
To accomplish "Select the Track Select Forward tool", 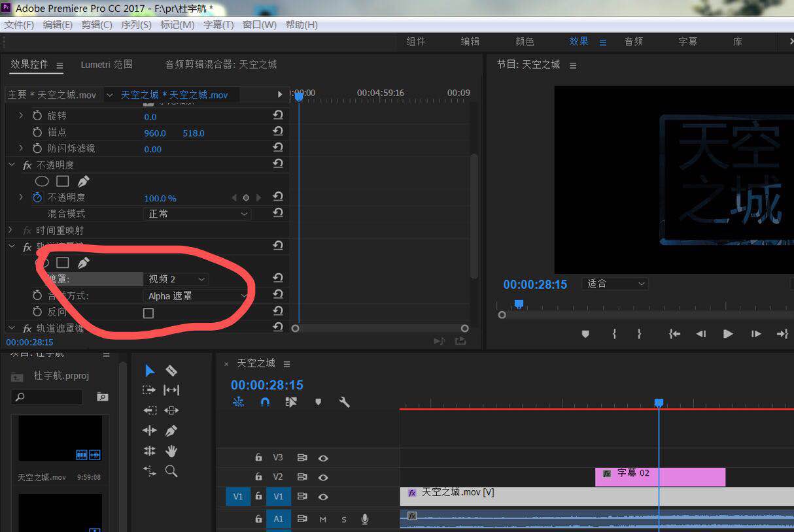I will coord(149,390).
